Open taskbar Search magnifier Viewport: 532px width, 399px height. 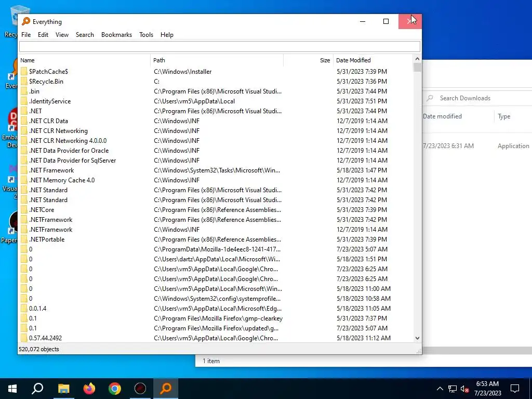[x=37, y=389]
